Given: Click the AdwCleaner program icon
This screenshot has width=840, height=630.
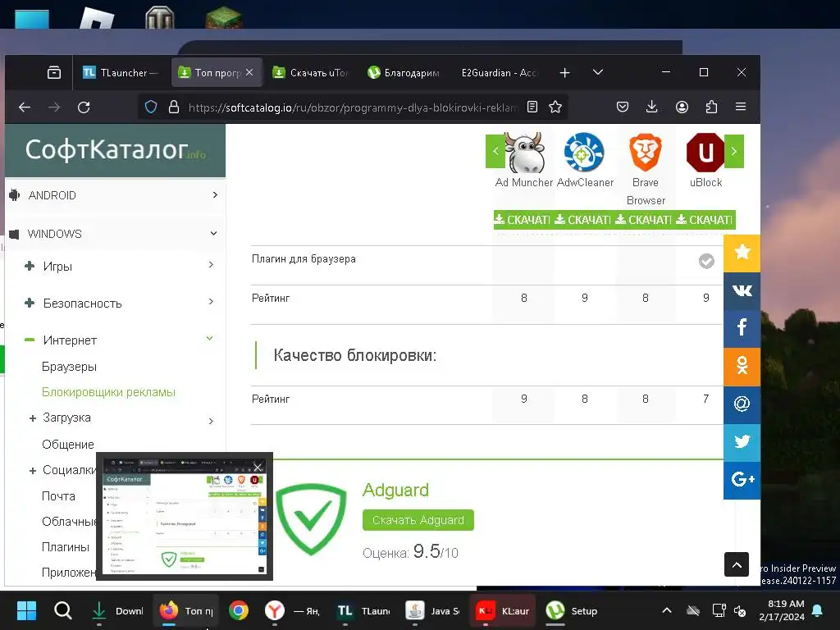Looking at the screenshot, I should [584, 152].
